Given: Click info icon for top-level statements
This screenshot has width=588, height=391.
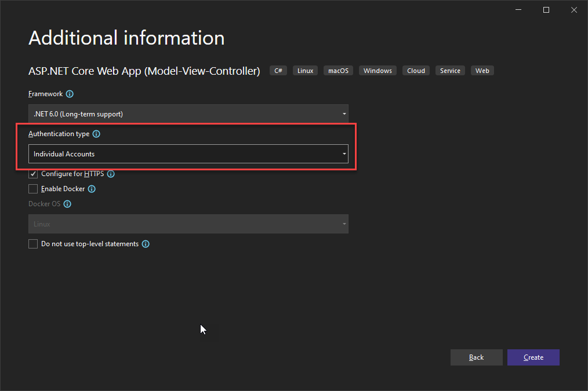Looking at the screenshot, I should 146,244.
